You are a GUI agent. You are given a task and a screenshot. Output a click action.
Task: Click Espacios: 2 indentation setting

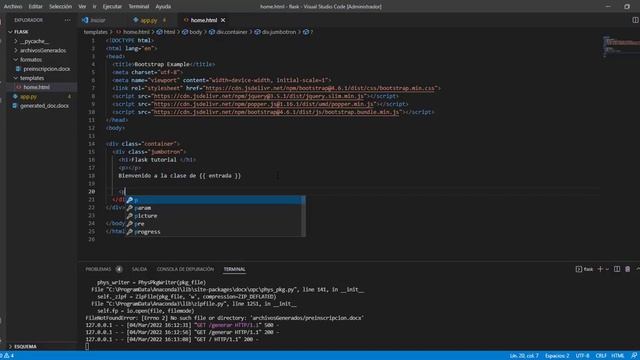click(557, 356)
